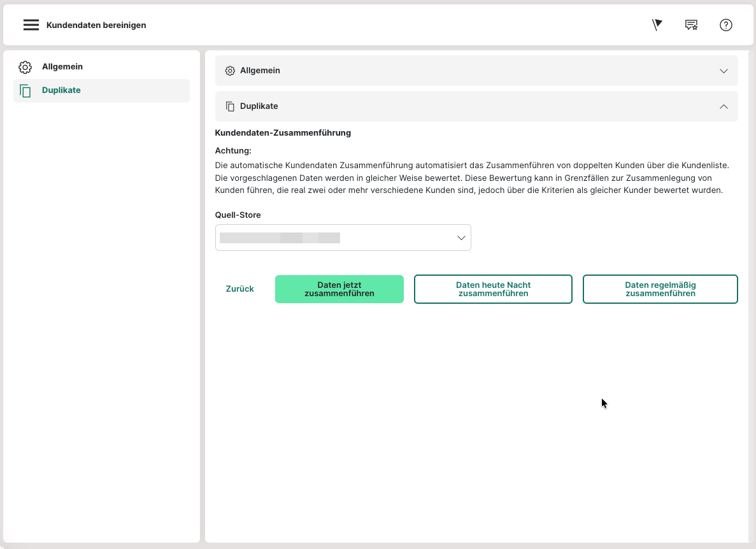The image size is (756, 549).
Task: Click gear icon in Allgemein accordion header
Action: click(x=230, y=71)
